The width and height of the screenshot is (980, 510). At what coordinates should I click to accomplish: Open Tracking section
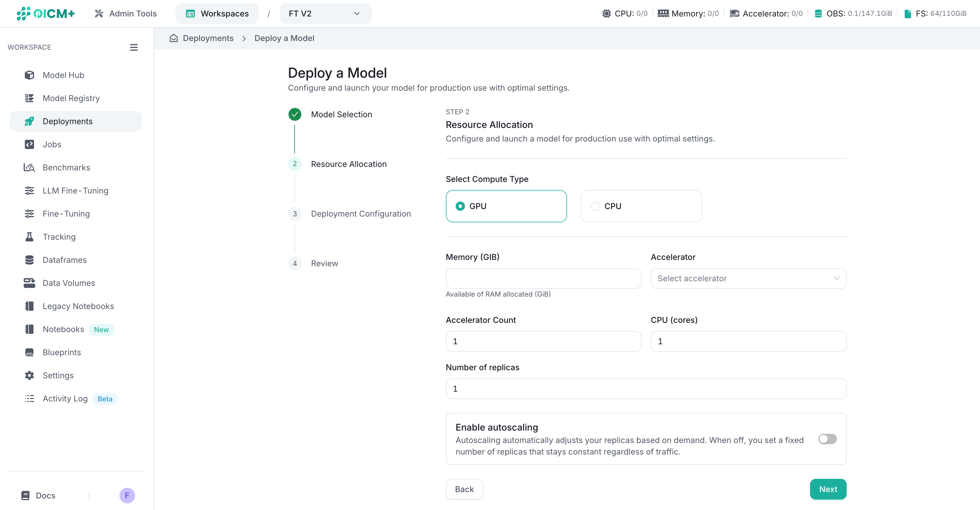[x=76, y=237]
